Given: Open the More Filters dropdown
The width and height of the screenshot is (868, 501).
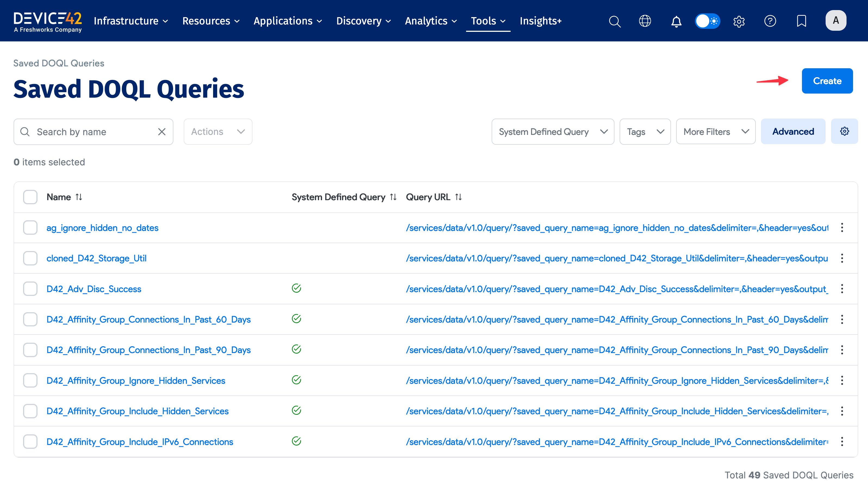Looking at the screenshot, I should [x=715, y=131].
